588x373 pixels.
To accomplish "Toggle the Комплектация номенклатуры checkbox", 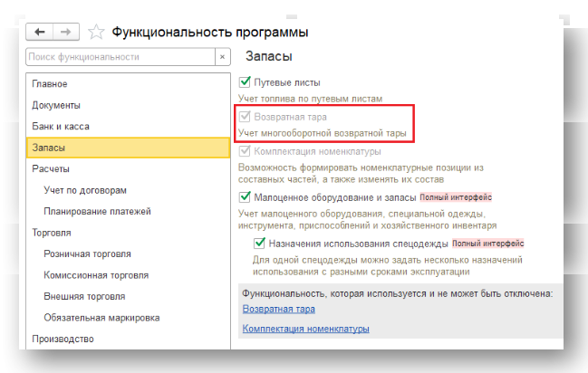I will click(x=245, y=151).
